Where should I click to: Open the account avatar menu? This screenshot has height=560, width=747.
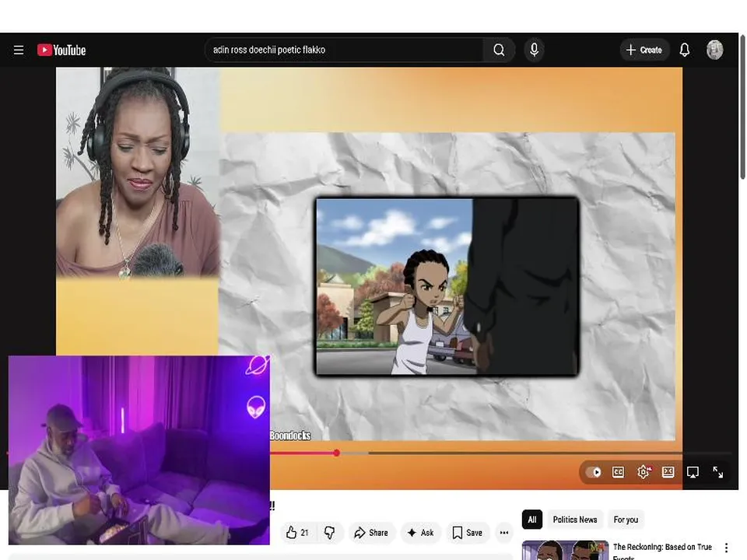click(x=714, y=50)
